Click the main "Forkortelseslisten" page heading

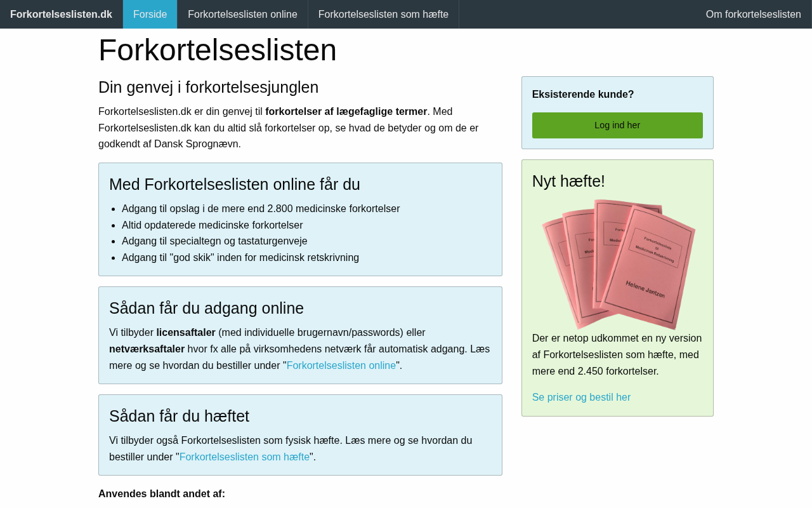click(x=217, y=50)
